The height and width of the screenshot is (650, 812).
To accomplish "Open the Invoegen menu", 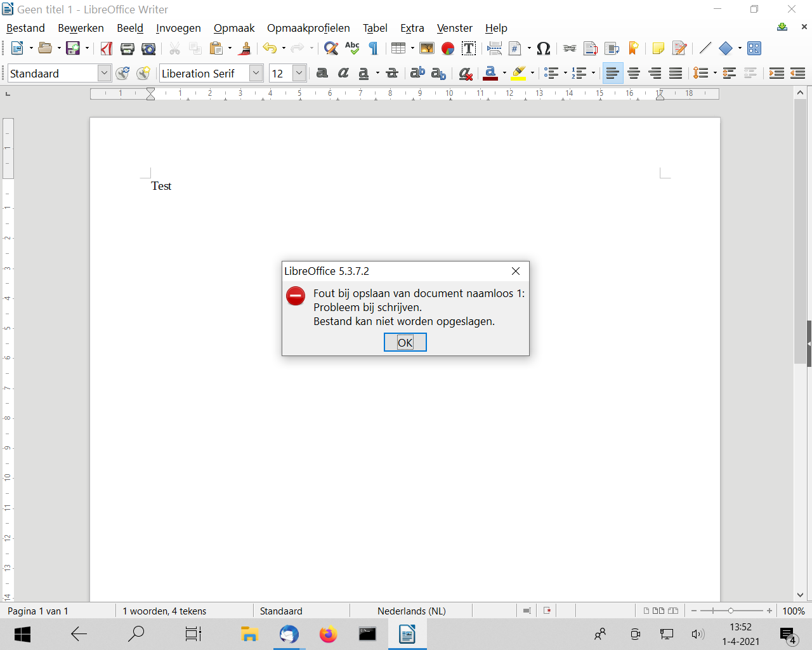I will point(178,28).
